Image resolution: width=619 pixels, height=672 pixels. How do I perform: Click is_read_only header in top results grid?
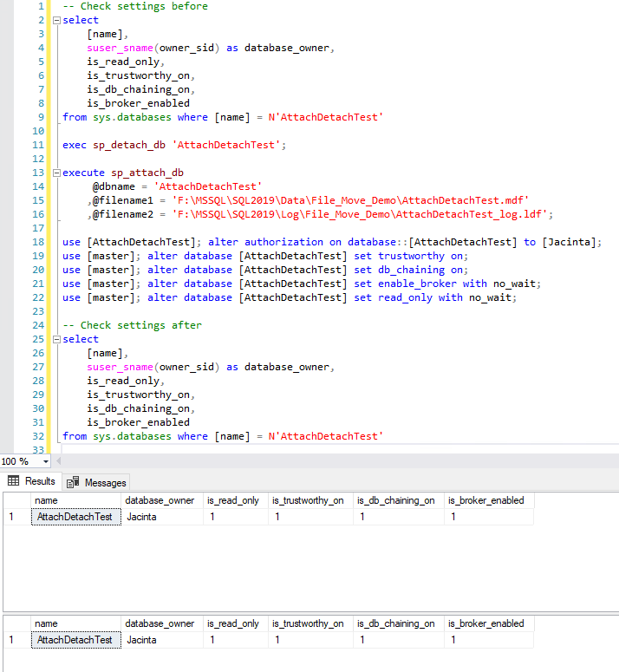tap(236, 500)
